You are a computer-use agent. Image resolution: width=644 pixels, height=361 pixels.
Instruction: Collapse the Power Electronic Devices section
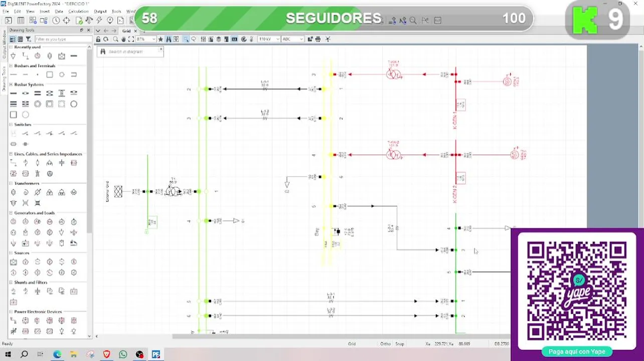11,312
